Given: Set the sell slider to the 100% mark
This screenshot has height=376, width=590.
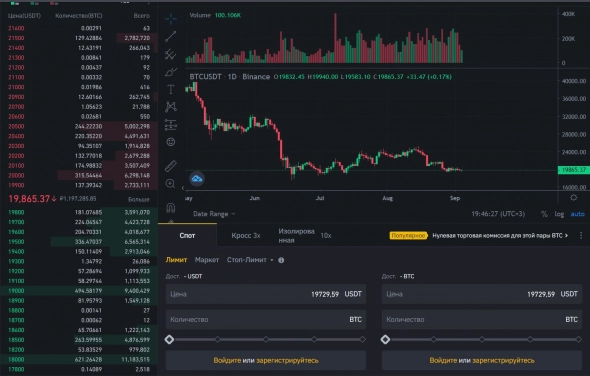Looking at the screenshot, I should pos(578,339).
